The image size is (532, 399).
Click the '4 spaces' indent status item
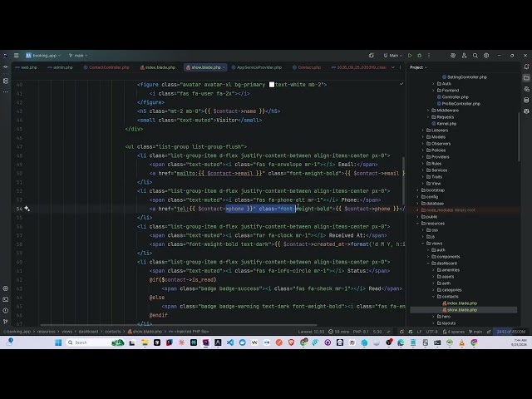(x=453, y=332)
